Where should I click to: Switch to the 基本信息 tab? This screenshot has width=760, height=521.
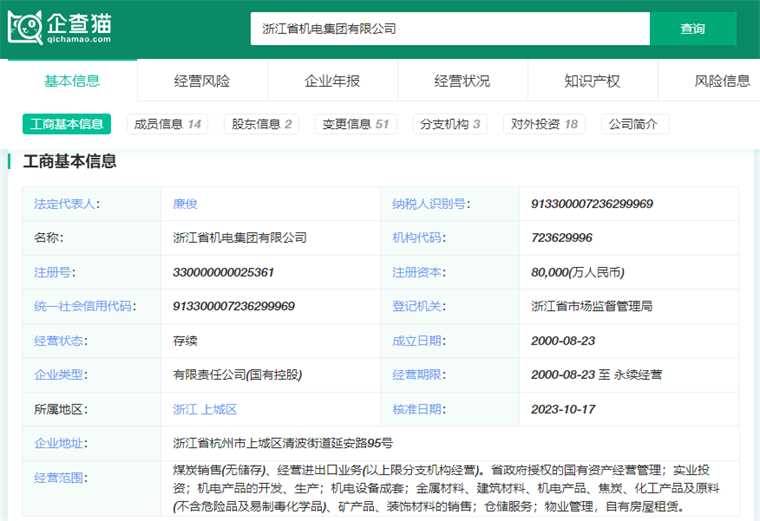pos(72,80)
